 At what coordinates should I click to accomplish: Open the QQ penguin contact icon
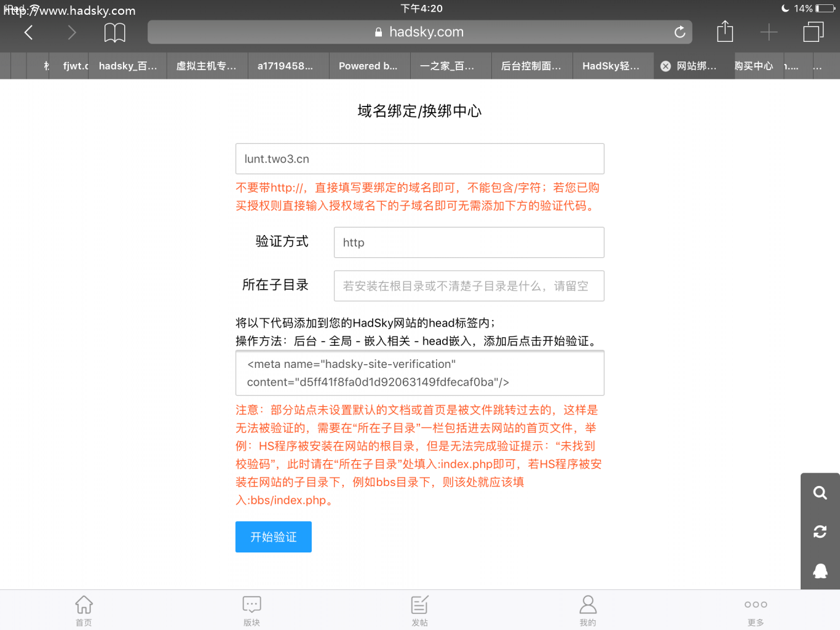(x=820, y=571)
